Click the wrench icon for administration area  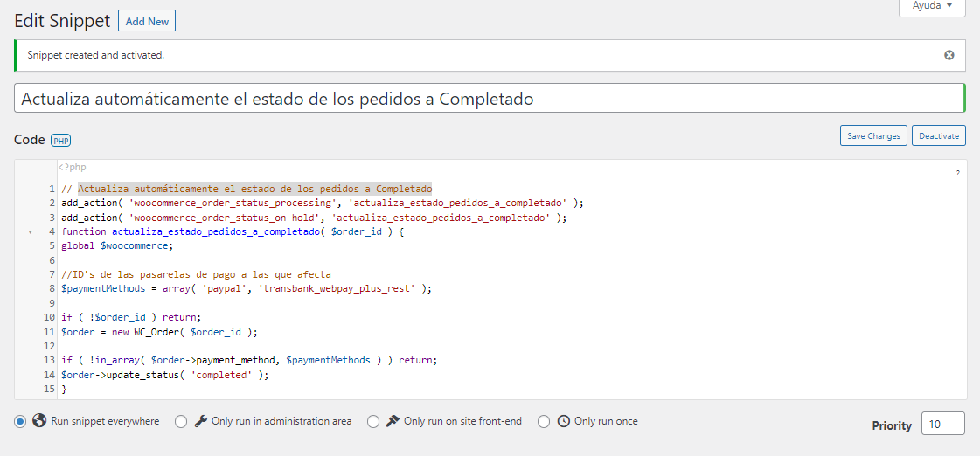pos(200,421)
